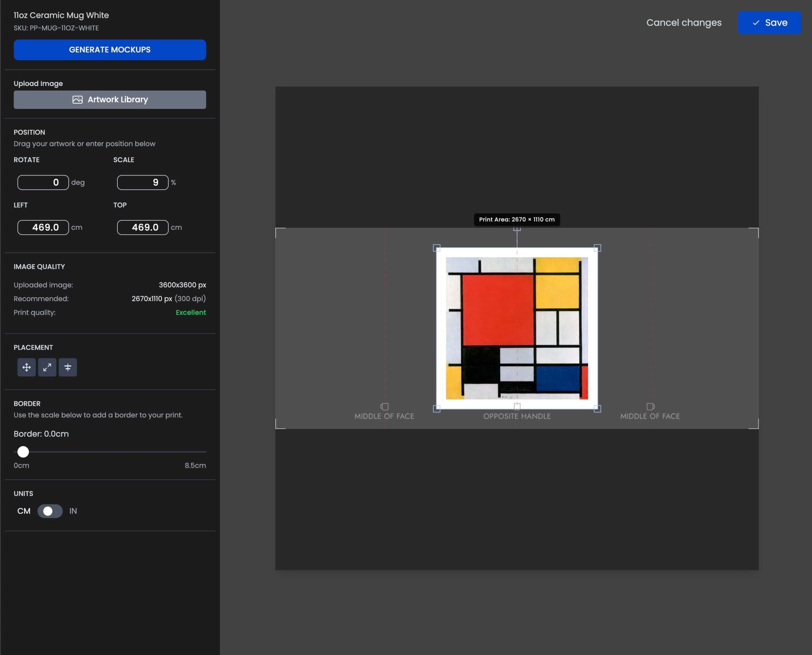Viewport: 812px width, 655px height.
Task: Click the bottom-left corner handle of artwork
Action: (436, 408)
